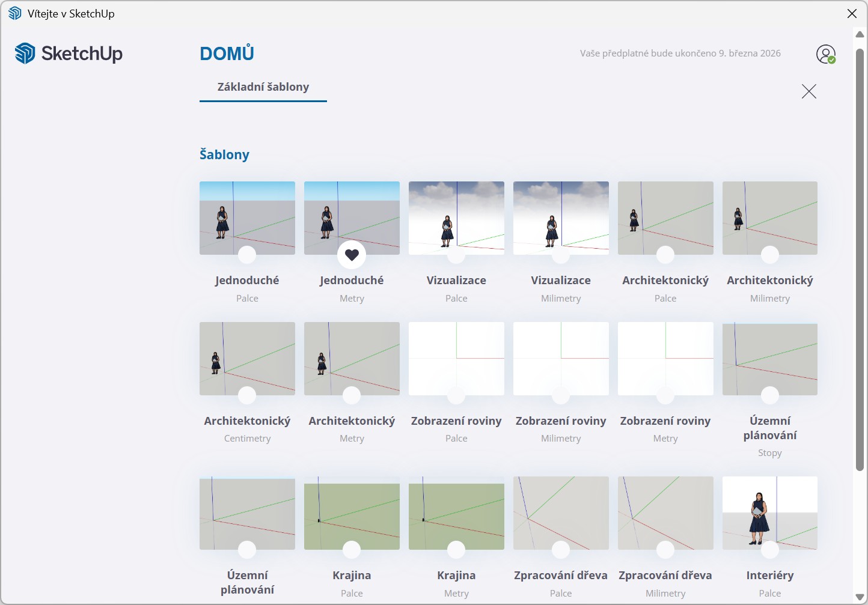Viewport: 868px width, 605px height.
Task: Click the Šablony section heading
Action: pos(224,154)
